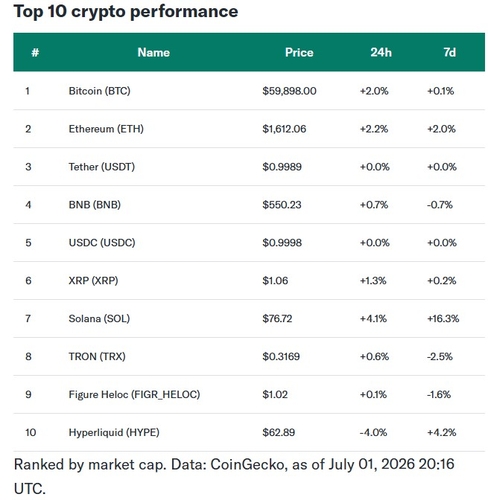Click Bitcoin's $59,898.00 price
The image size is (488, 500).
pyautogui.click(x=289, y=91)
